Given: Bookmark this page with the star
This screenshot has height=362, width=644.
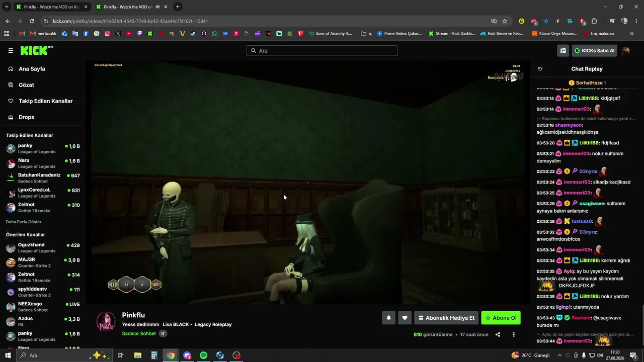Looking at the screenshot, I should [505, 21].
